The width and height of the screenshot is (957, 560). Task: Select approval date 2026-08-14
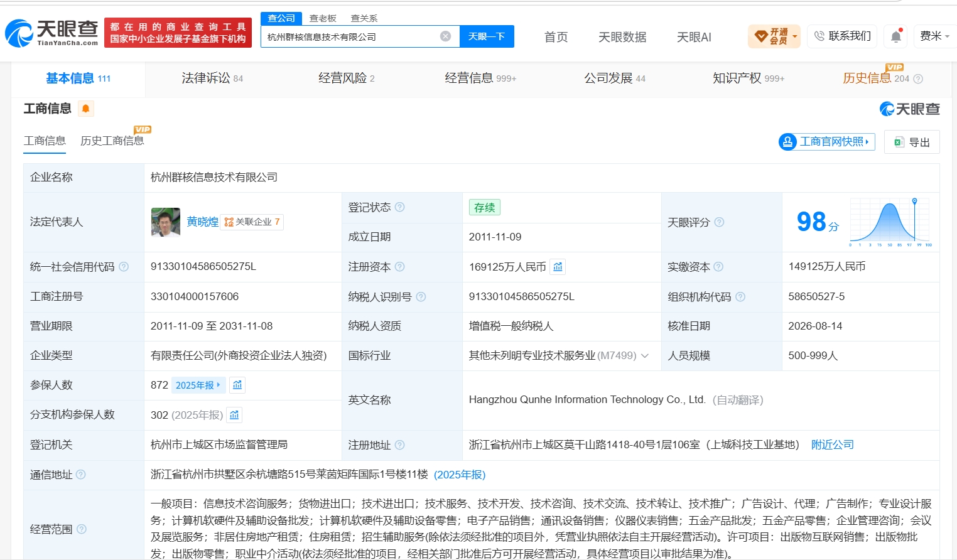pyautogui.click(x=815, y=326)
